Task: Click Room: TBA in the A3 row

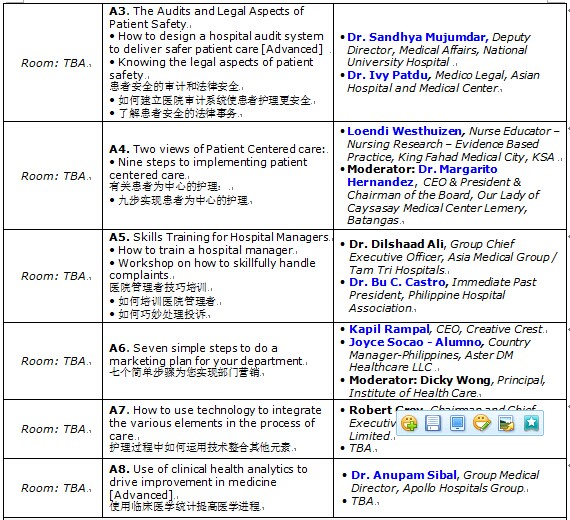Action: tap(53, 63)
